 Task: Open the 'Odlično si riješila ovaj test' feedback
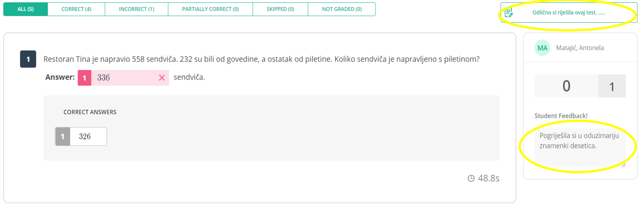(569, 13)
